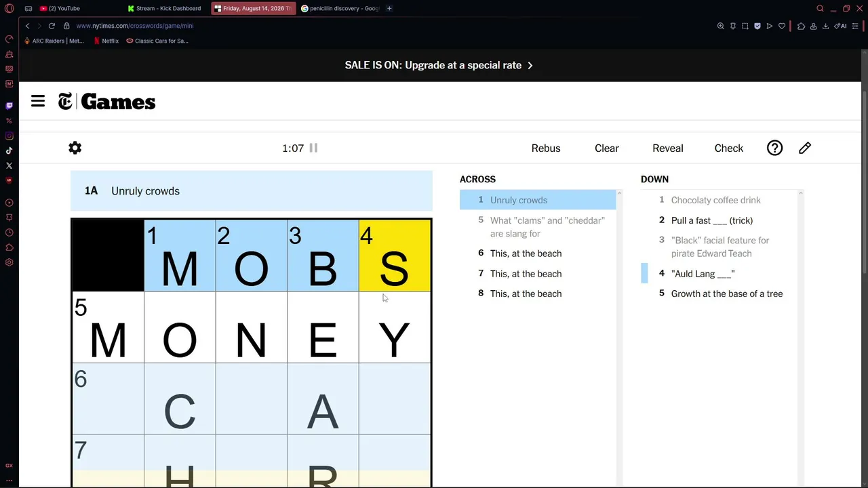Open the sale upgrade banner link
868x488 pixels.
(439, 65)
